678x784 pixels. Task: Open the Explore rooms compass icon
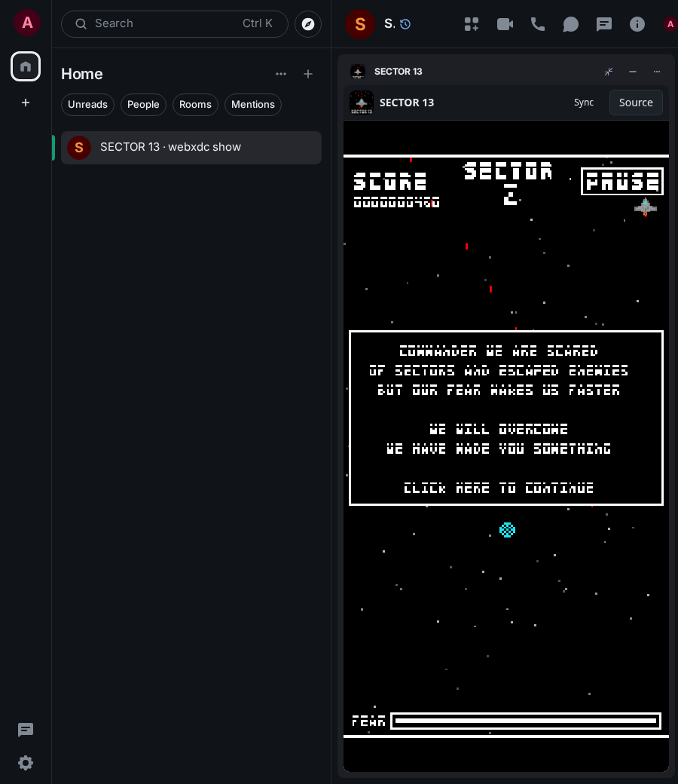click(308, 24)
